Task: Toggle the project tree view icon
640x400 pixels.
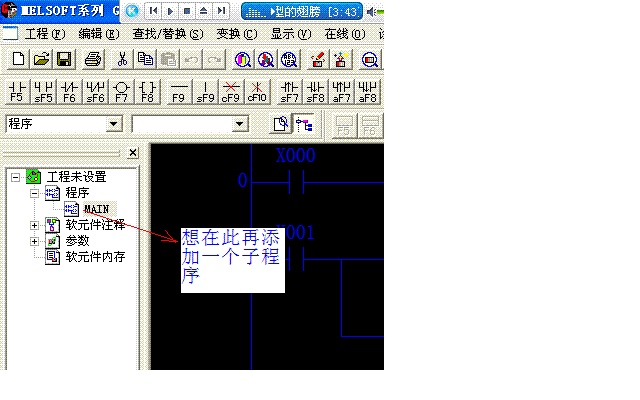Action: (x=303, y=124)
